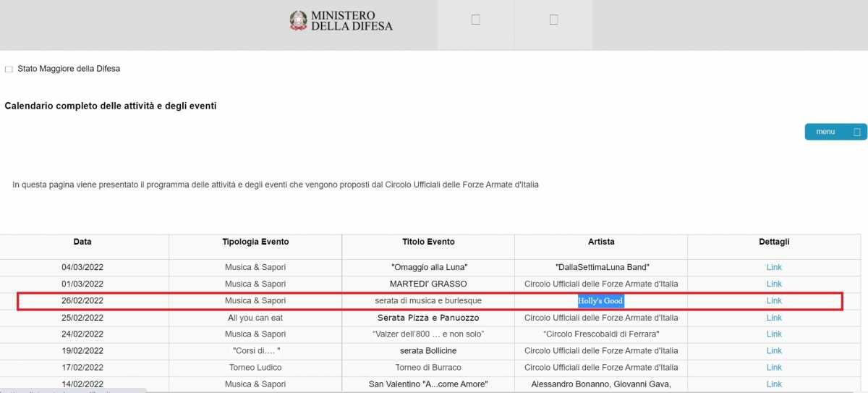Click the Ministero della Difesa title text
This screenshot has width=868, height=393.
352,20
